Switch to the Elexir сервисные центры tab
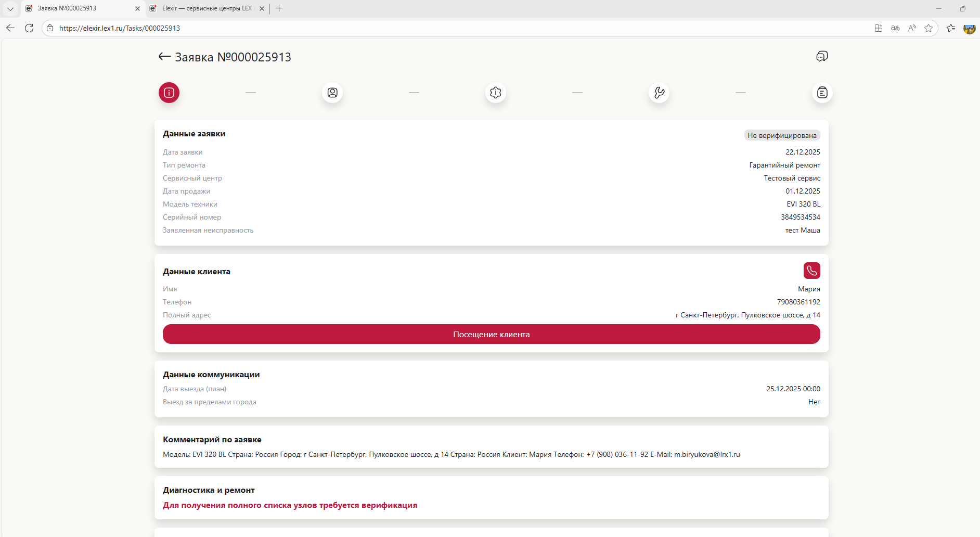This screenshot has height=537, width=980. point(207,8)
